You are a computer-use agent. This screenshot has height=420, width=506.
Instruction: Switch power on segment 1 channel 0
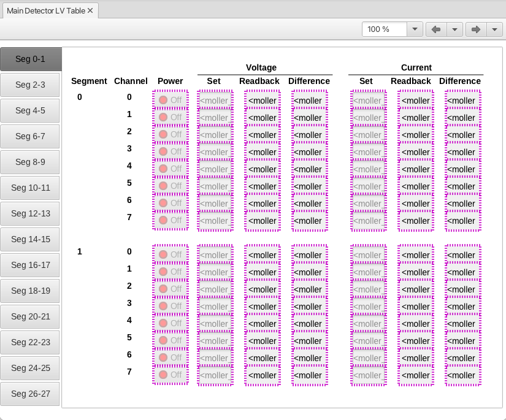pyautogui.click(x=171, y=254)
